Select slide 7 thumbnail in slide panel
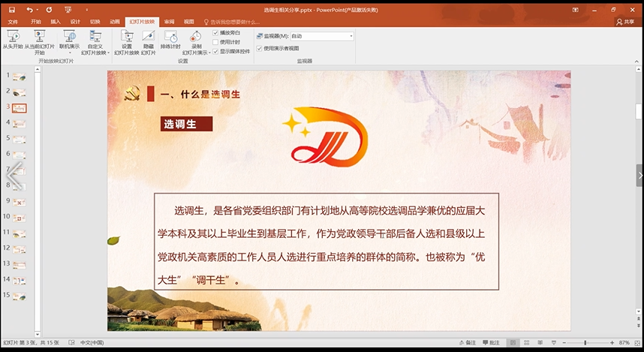Screen dimensions: 644x352 click(20, 170)
